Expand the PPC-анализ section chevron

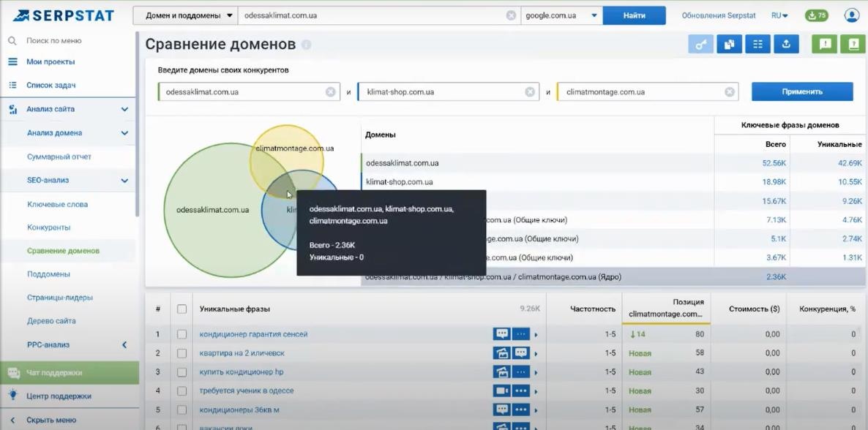tap(124, 344)
